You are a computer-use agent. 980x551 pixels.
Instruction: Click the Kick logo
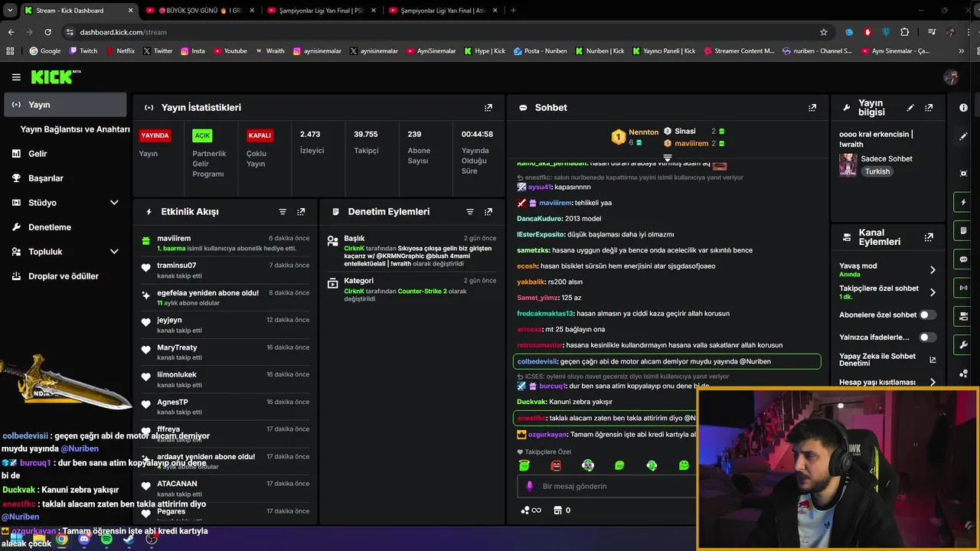pos(55,77)
